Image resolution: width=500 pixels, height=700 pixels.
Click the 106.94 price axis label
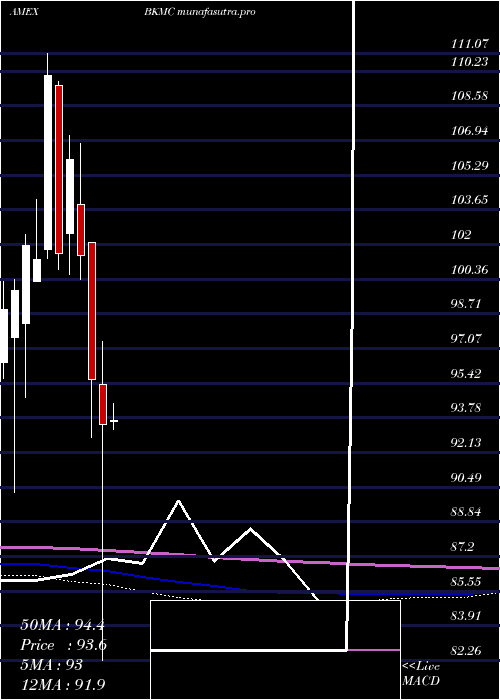tap(469, 131)
